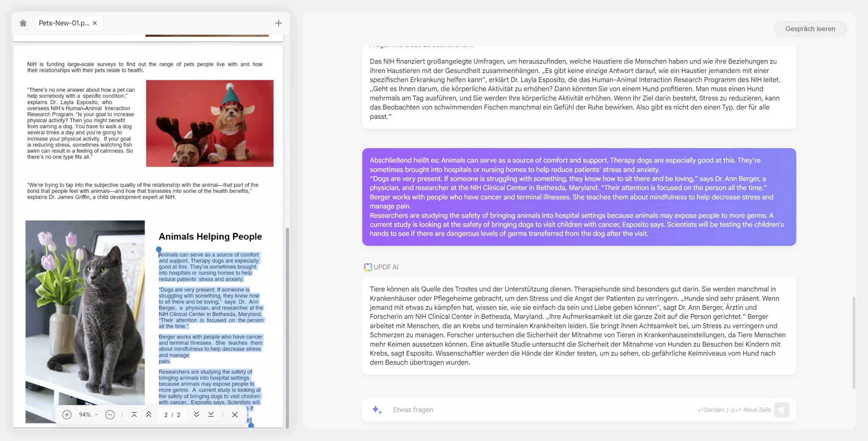Close the page navigation toolbar
Viewport: 868px width, 441px height.
point(235,415)
